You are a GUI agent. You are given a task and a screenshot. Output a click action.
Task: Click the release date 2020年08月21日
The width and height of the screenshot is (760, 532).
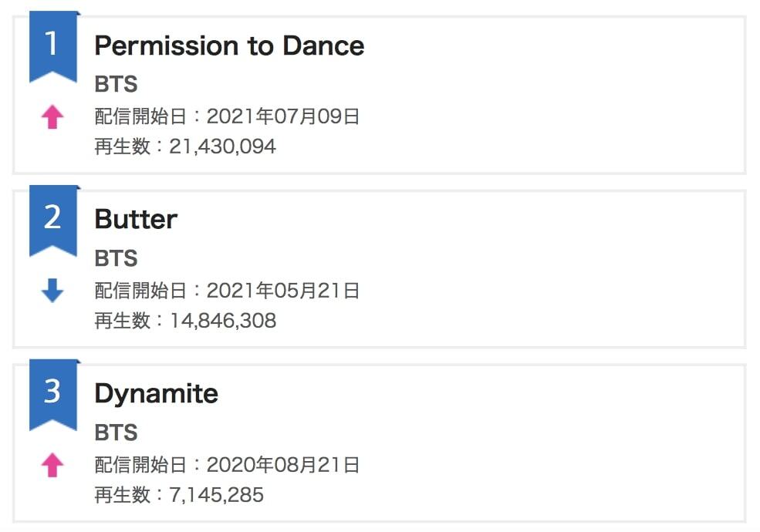coord(283,466)
